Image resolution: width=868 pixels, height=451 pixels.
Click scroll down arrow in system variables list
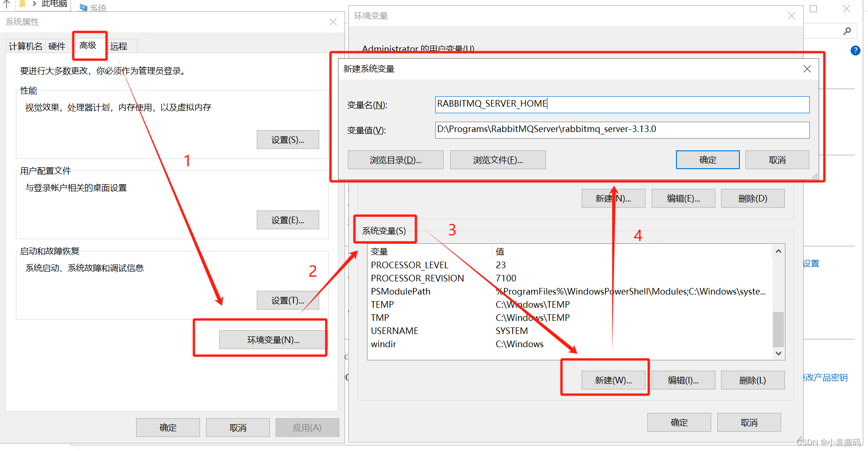click(x=778, y=353)
